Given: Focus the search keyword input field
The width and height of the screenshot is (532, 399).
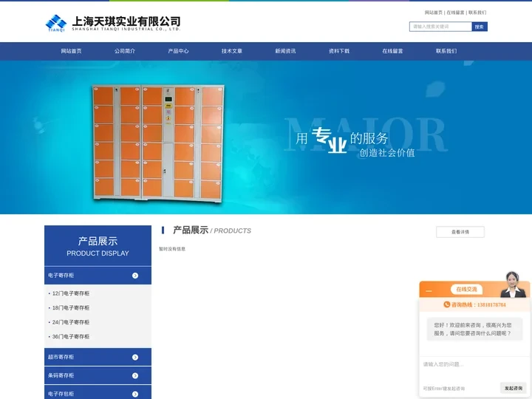Looking at the screenshot, I should [x=440, y=27].
